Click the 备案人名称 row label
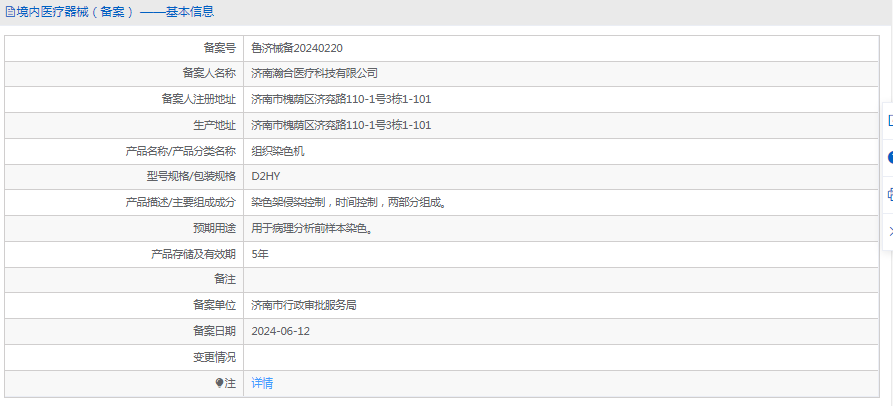 pos(209,73)
